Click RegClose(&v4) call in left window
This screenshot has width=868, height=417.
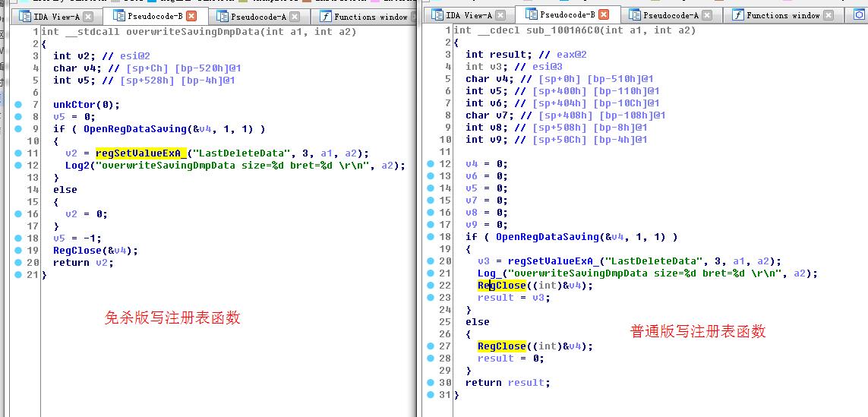(x=95, y=251)
